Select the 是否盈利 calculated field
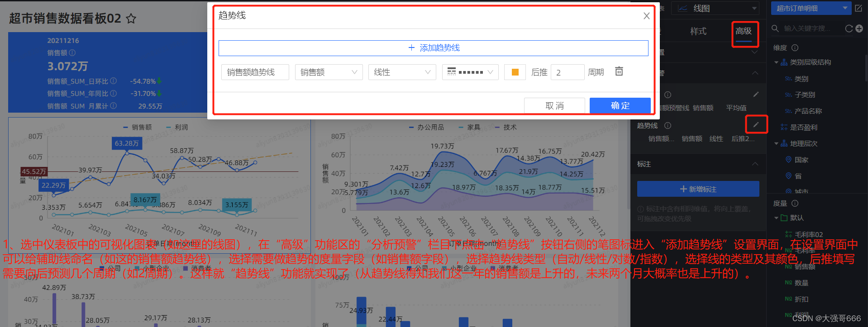The image size is (868, 327). [804, 128]
